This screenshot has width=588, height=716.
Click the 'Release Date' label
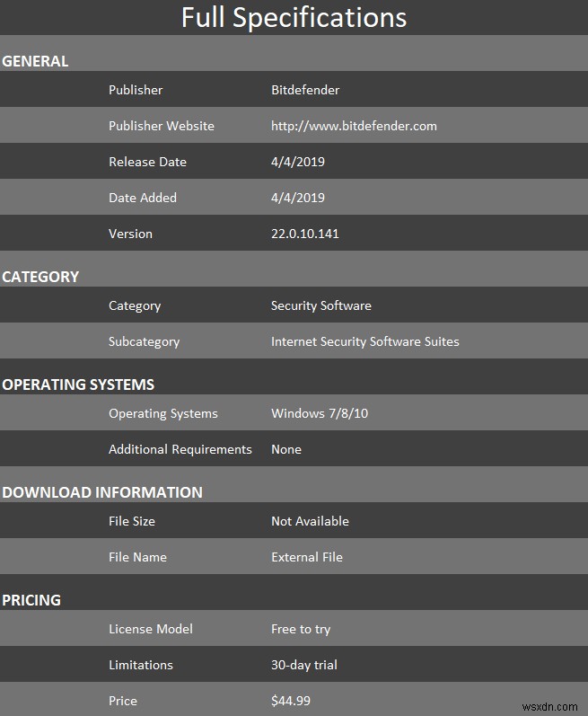click(x=147, y=162)
